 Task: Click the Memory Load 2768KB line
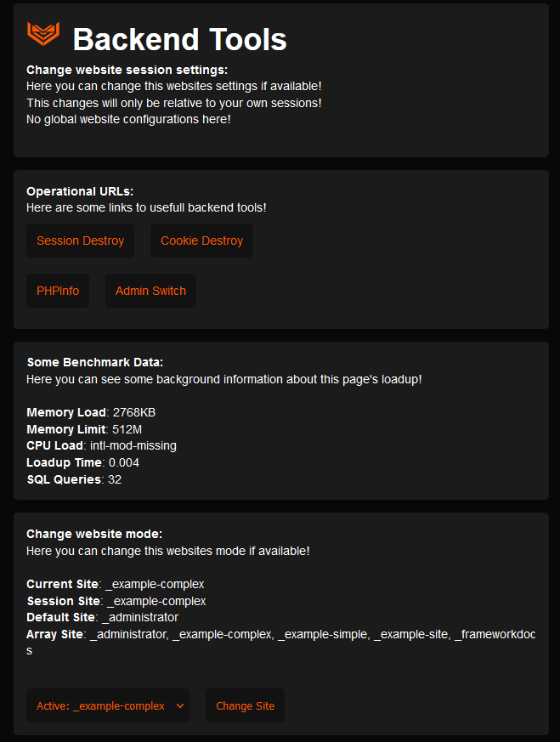[91, 412]
